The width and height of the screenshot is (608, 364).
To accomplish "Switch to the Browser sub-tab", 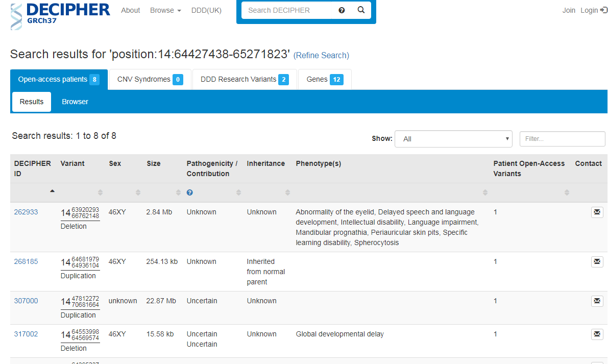I will [75, 102].
